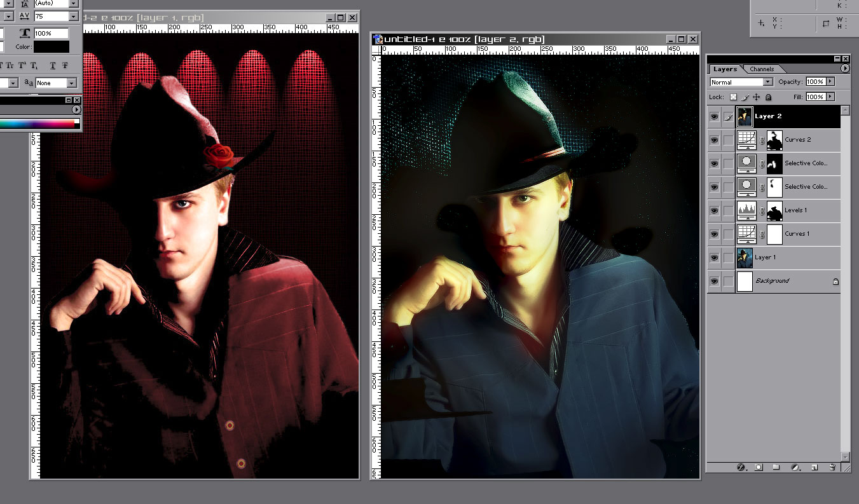Click the link icon on Curves 1 layer

click(x=761, y=234)
